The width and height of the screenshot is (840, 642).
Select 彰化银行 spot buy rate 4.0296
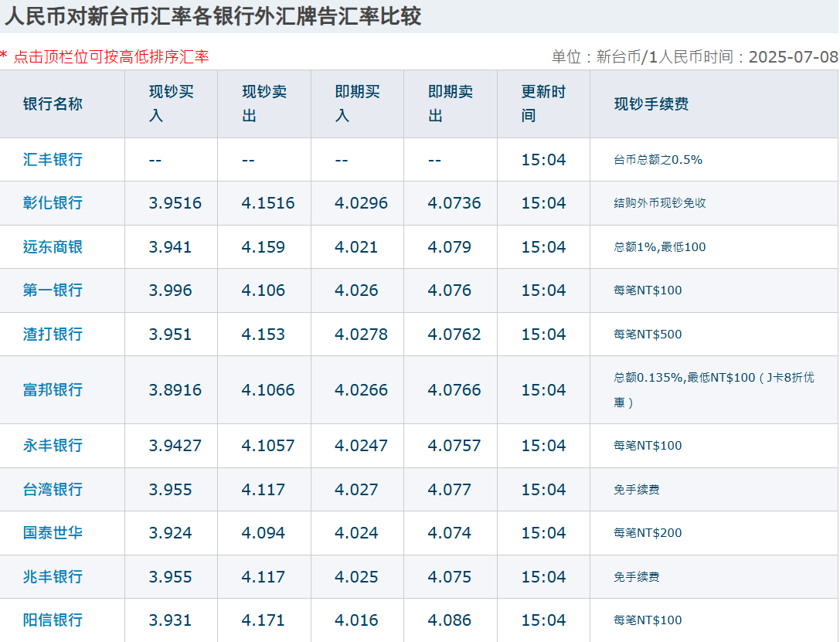[361, 203]
